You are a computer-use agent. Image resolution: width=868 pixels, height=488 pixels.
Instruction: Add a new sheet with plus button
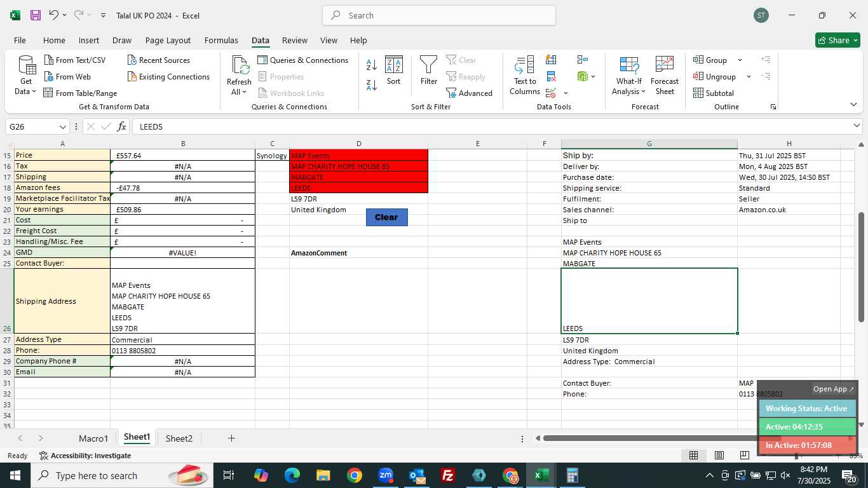tap(231, 438)
